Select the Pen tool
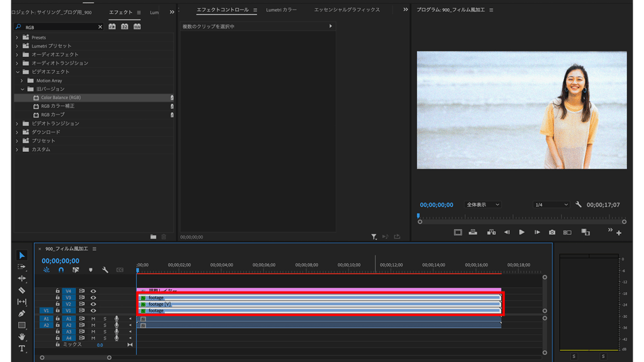 coord(22,313)
